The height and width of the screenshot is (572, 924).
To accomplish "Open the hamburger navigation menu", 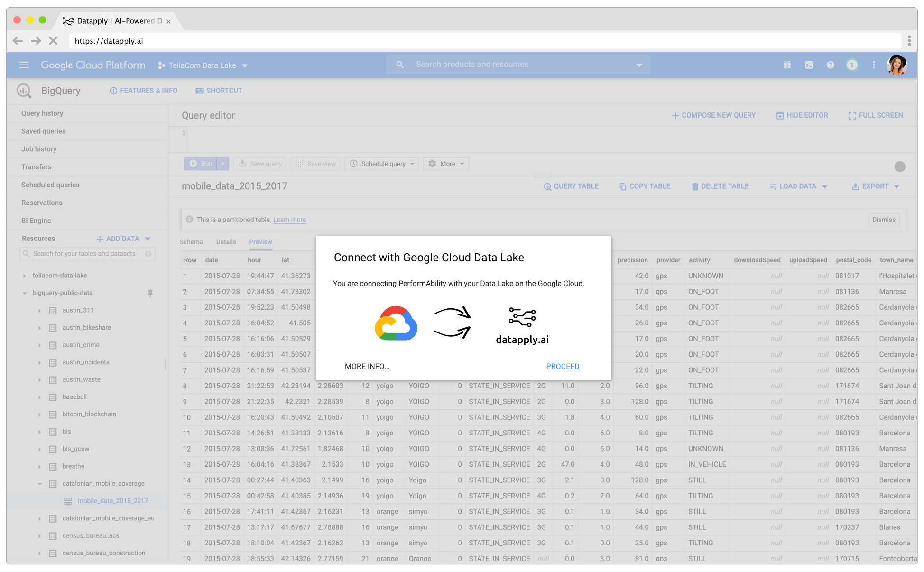I will tap(24, 65).
